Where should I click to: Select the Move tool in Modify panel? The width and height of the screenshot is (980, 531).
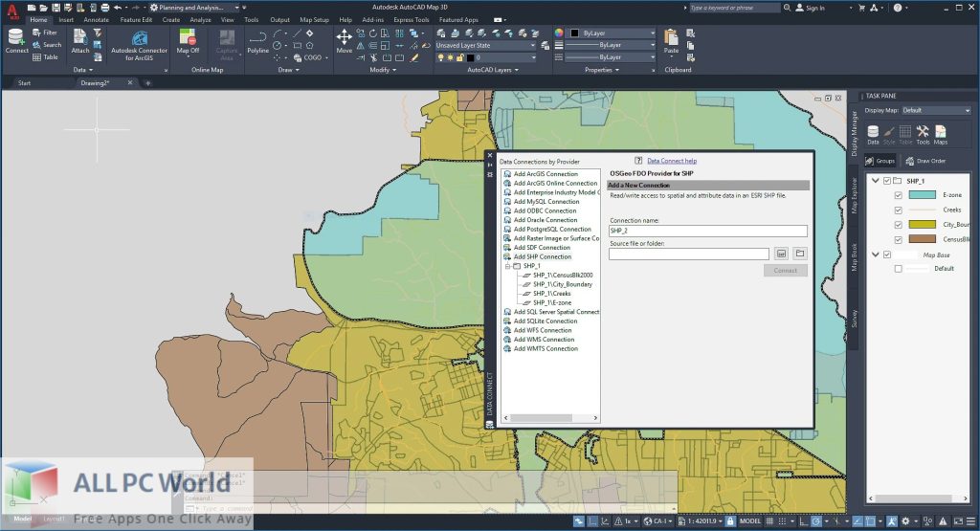(345, 41)
